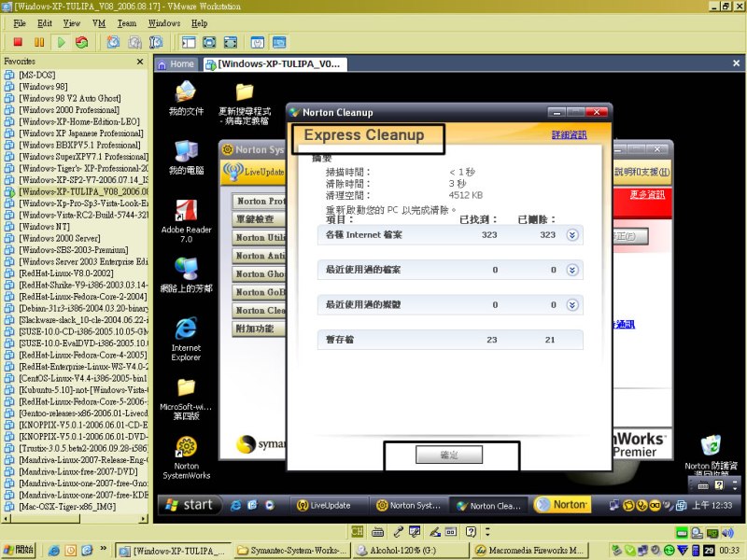Image resolution: width=747 pixels, height=560 pixels.
Task: Click the Alcohol-120% host taskbar button
Action: 410,551
